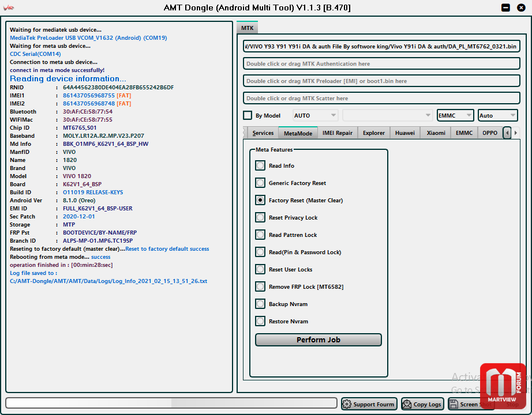Image resolution: width=532 pixels, height=415 pixels.
Task: Select the Read Info radio option
Action: 260,165
